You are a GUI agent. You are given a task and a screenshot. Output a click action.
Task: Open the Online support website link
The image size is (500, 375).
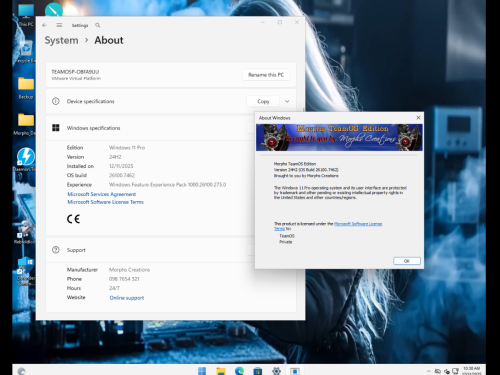(127, 298)
